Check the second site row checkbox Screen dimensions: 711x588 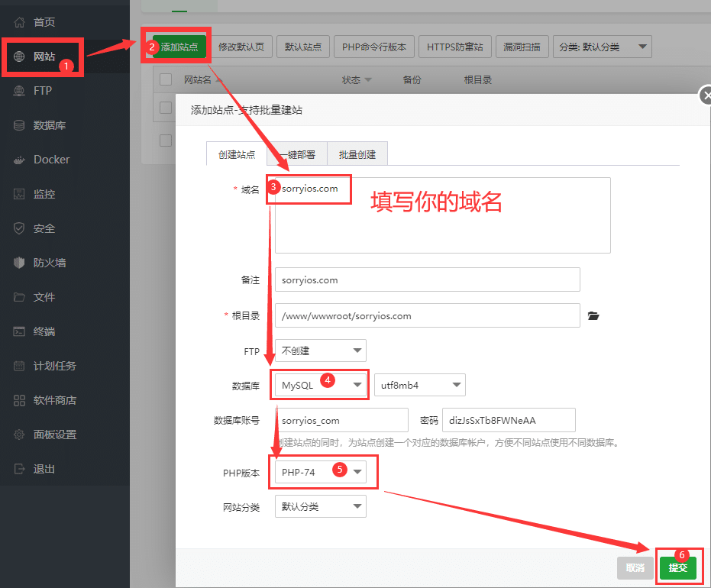click(166, 140)
